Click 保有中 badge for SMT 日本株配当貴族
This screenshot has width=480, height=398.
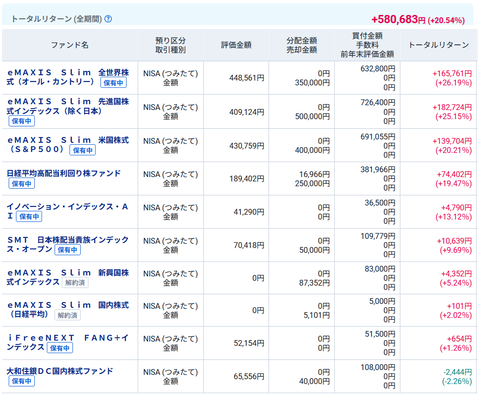click(68, 250)
